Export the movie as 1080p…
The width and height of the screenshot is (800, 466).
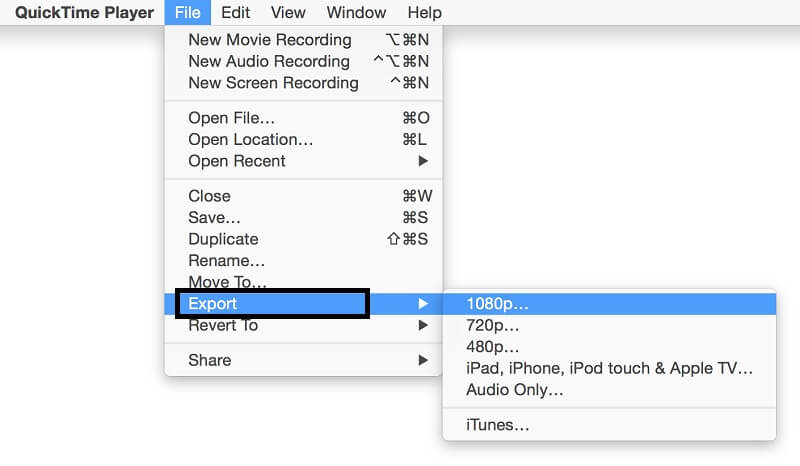click(x=498, y=304)
